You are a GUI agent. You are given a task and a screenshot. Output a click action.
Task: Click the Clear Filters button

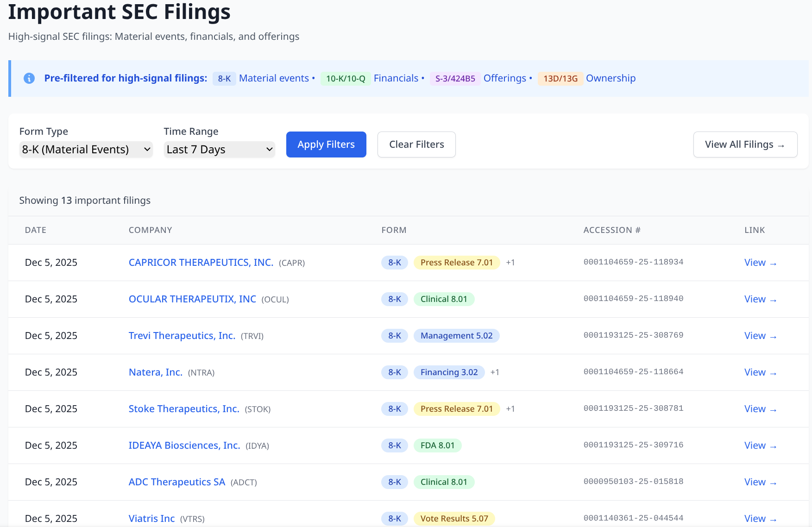point(416,144)
